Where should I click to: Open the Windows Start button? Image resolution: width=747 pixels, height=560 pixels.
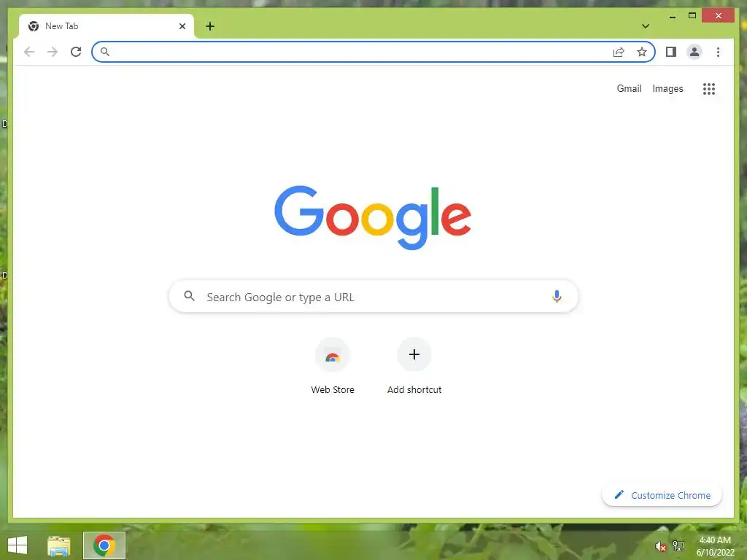click(18, 545)
